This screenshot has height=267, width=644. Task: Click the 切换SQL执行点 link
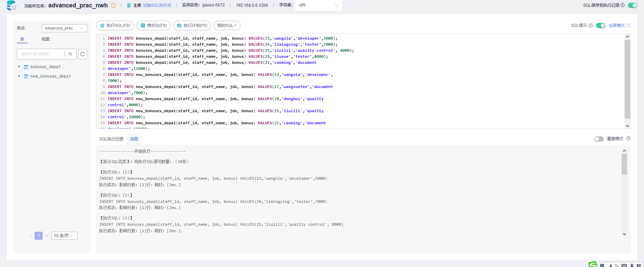coord(157,5)
